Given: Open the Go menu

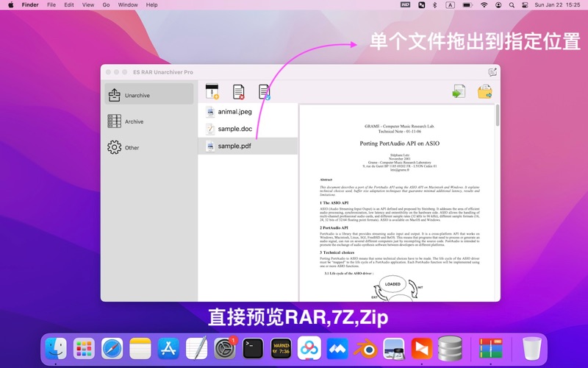Looking at the screenshot, I should pyautogui.click(x=106, y=5).
